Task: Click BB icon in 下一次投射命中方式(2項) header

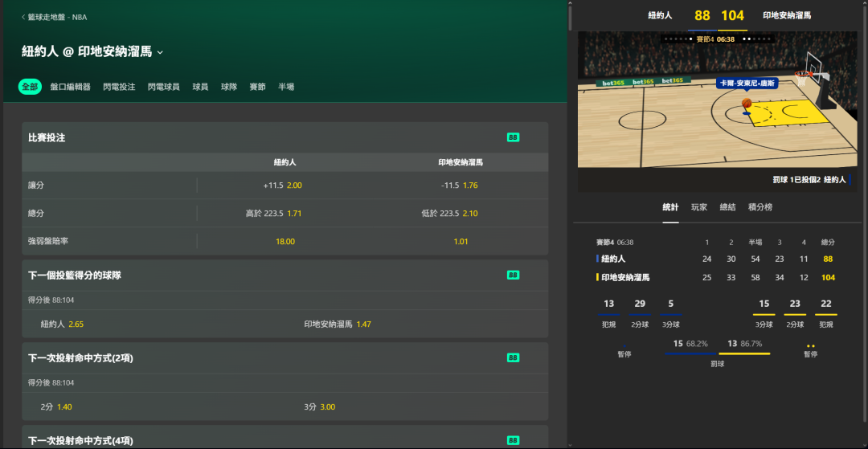Action: pyautogui.click(x=513, y=357)
